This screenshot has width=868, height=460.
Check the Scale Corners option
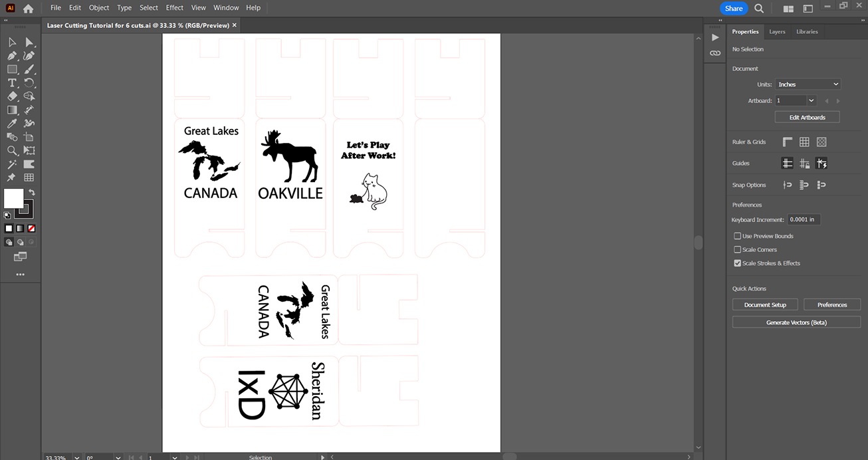[x=737, y=250]
